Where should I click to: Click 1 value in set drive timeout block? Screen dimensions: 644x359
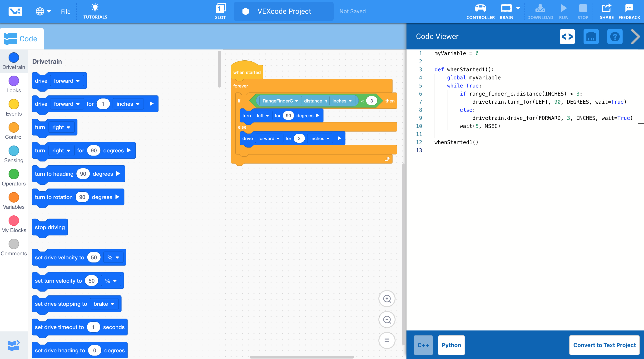pyautogui.click(x=93, y=327)
